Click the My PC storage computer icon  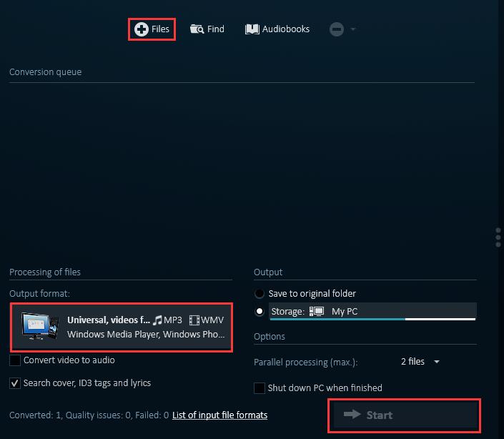click(317, 311)
